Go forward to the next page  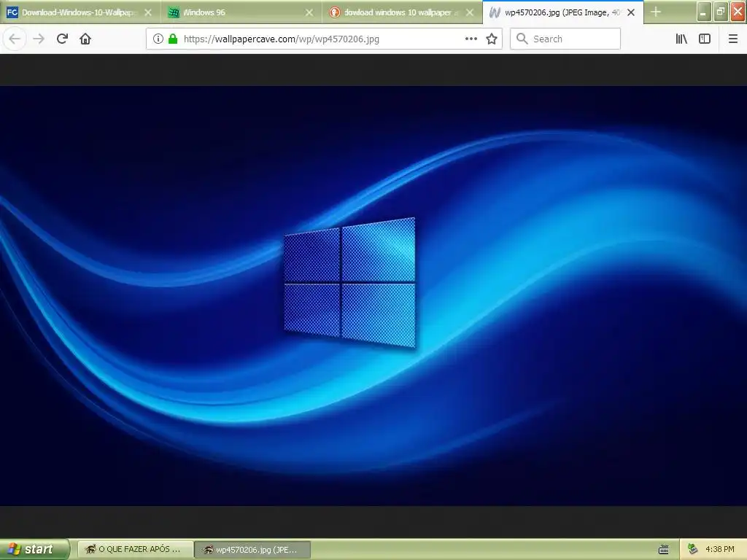pos(39,39)
